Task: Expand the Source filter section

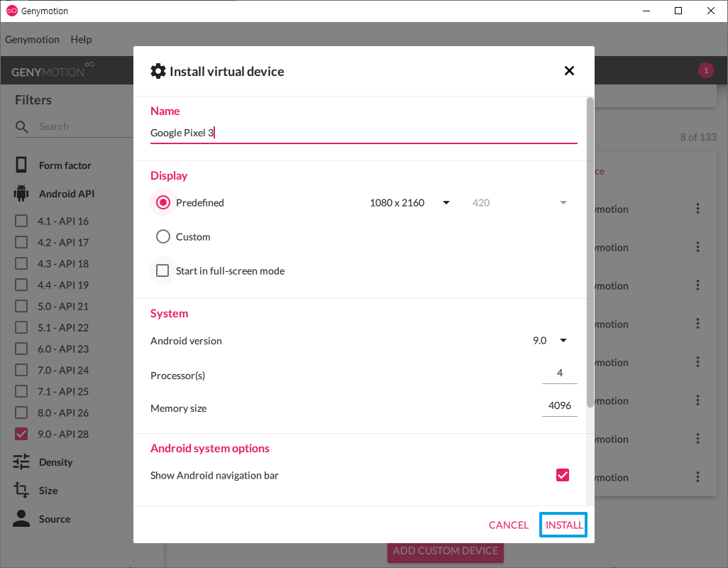Action: pyautogui.click(x=55, y=519)
